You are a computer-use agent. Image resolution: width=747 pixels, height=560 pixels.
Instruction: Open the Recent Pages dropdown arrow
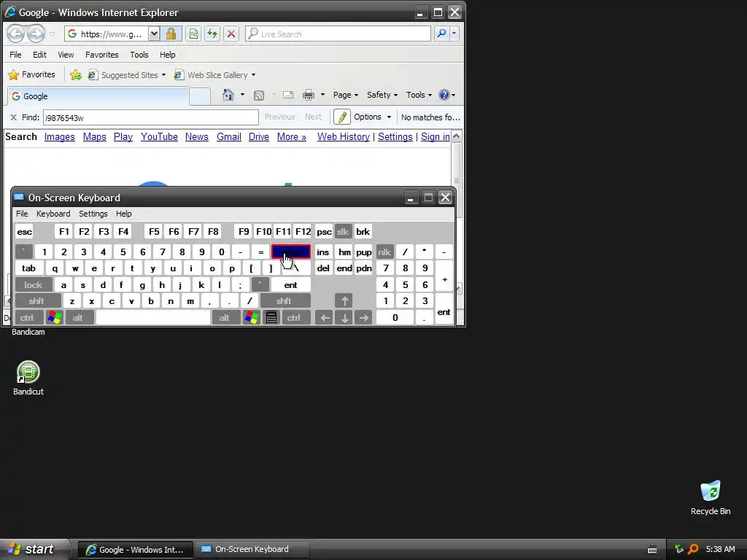point(53,34)
